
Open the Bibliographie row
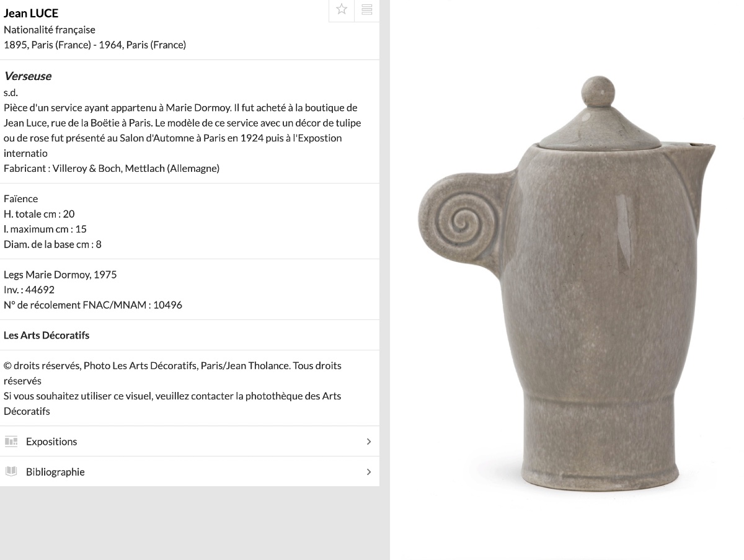tap(190, 471)
